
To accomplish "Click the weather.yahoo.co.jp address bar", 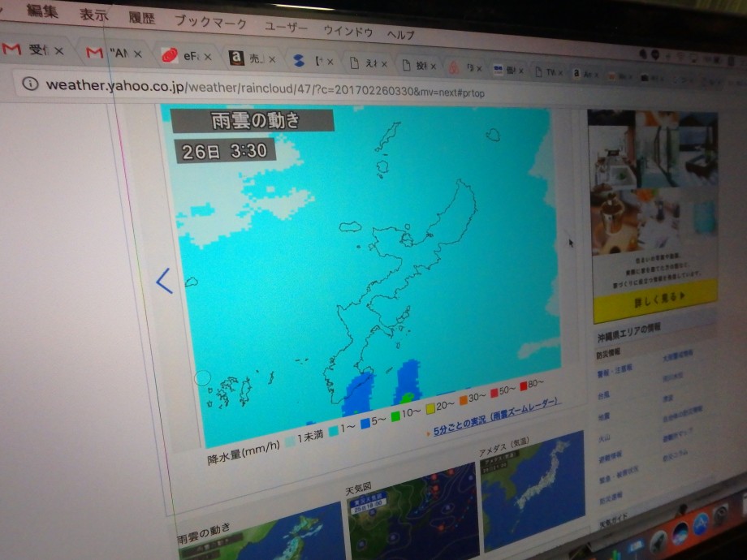I will pos(265,88).
